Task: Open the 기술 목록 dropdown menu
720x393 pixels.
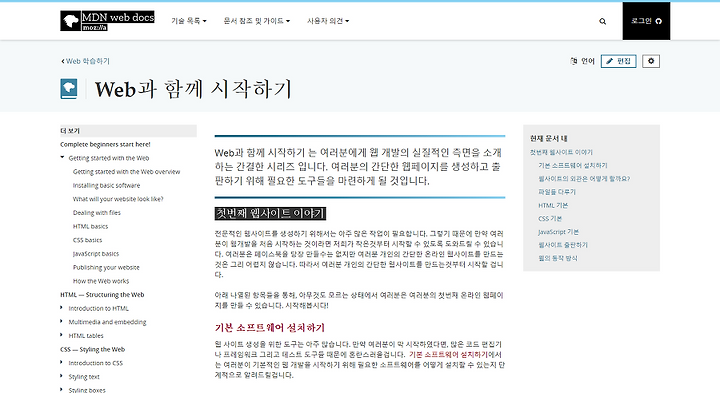Action: 189,21
